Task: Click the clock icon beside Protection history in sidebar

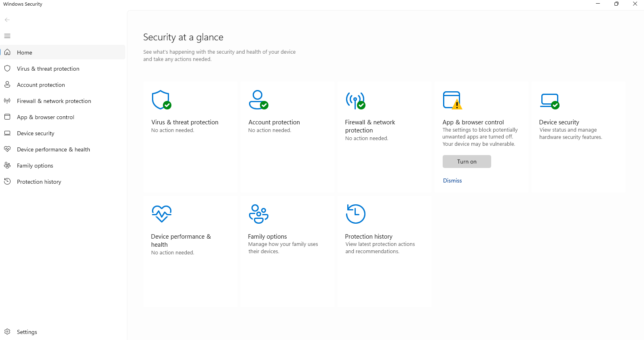Action: (x=7, y=181)
